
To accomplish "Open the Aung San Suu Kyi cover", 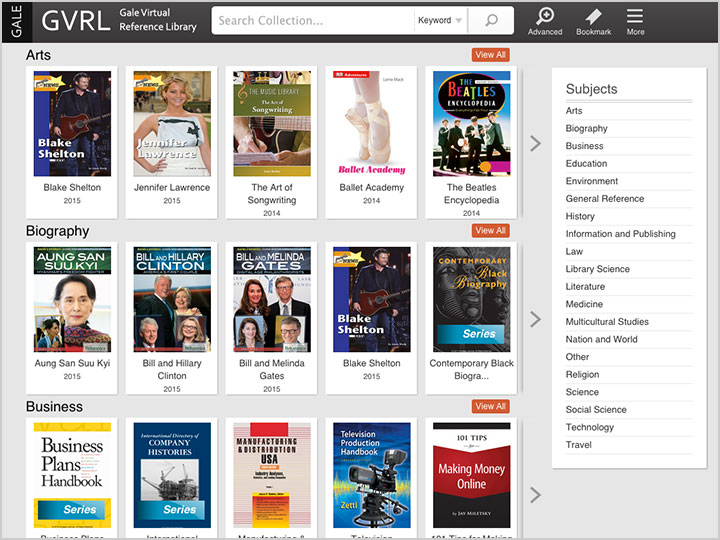I will (72, 299).
